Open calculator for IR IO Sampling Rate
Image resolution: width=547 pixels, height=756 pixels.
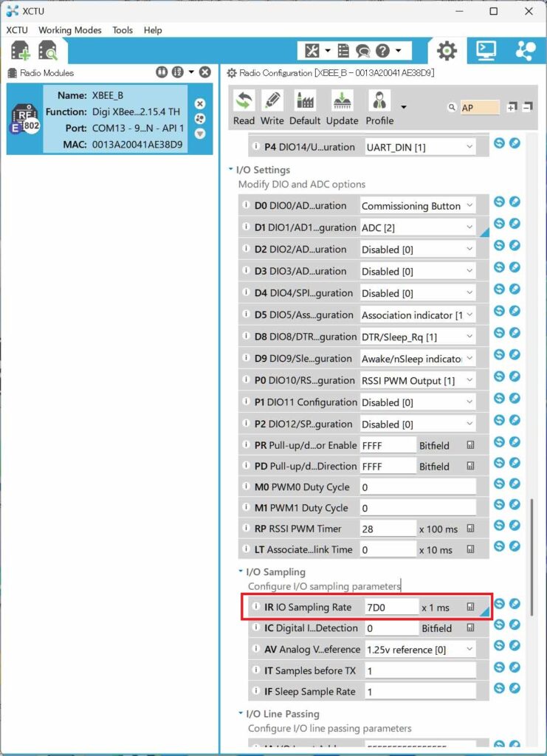470,607
